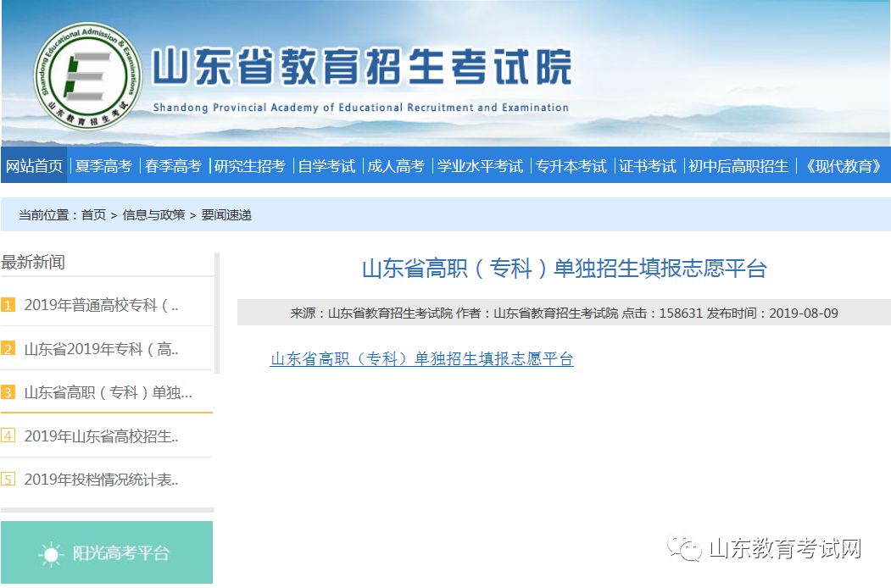
Task: Open news item 2019年投档情况统计表
Action: [101, 480]
